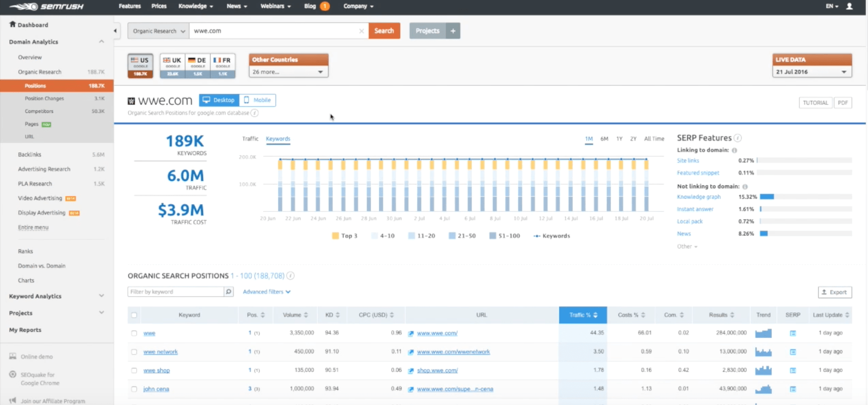
Task: Click the user account icon
Action: (849, 7)
